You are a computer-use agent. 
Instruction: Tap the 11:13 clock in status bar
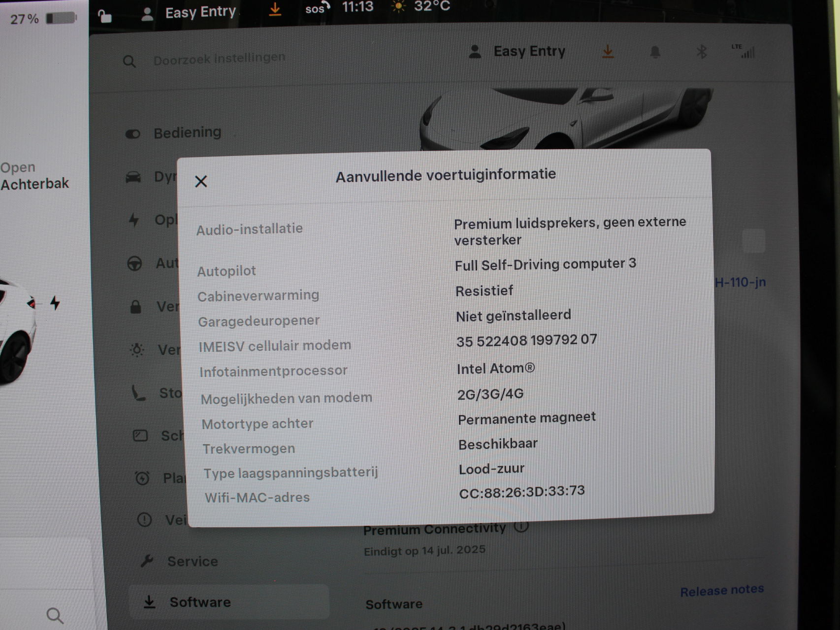coord(358,7)
